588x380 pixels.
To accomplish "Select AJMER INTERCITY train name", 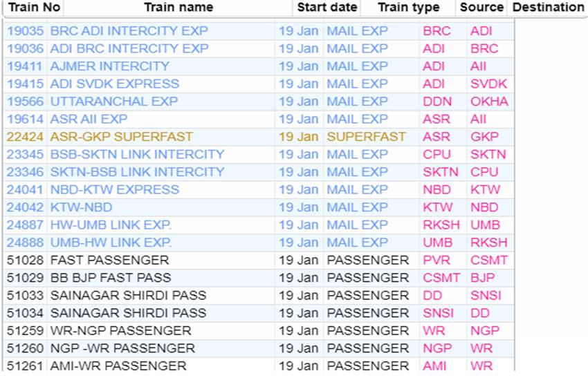I will pos(110,66).
